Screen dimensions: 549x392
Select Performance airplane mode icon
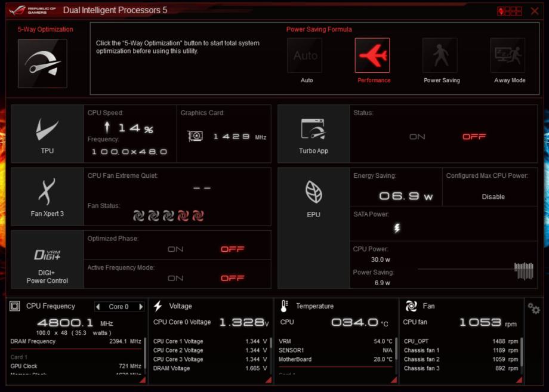[x=372, y=55]
